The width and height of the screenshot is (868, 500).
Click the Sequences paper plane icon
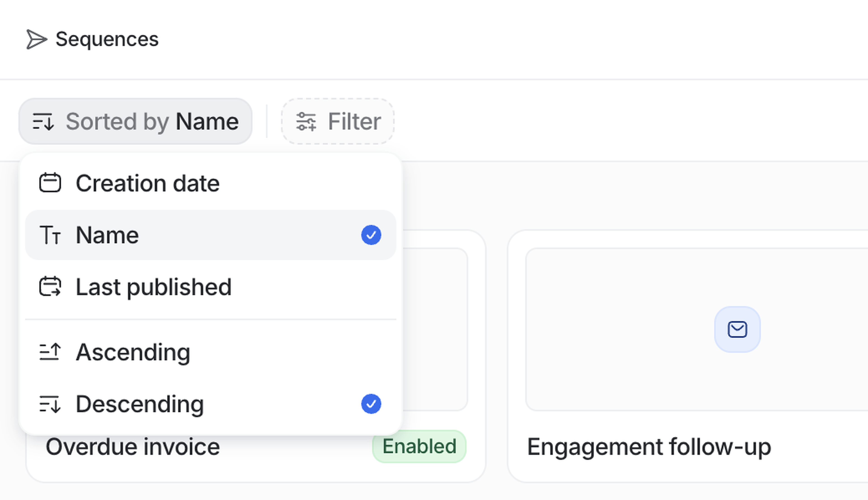tap(36, 40)
